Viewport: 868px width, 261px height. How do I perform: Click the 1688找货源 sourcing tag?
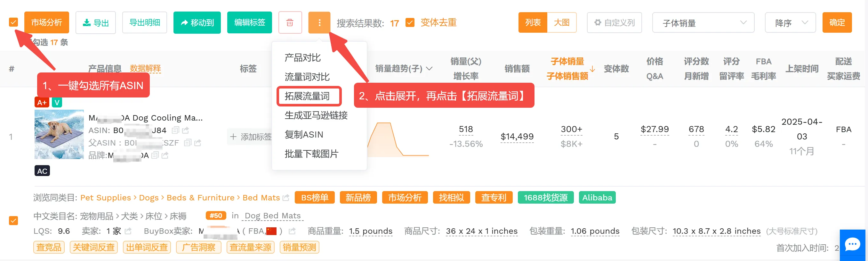545,198
